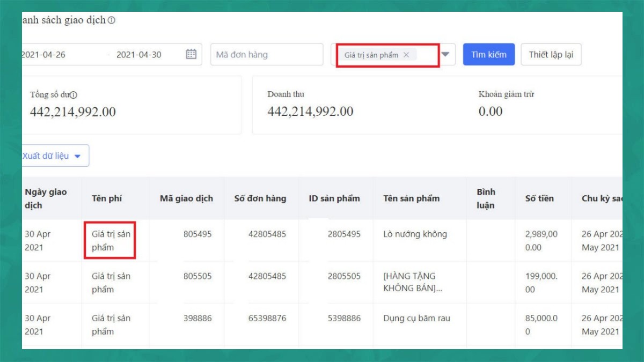Expand the fee type filter dropdown arrow
Screen dimensions: 644x362
point(445,54)
